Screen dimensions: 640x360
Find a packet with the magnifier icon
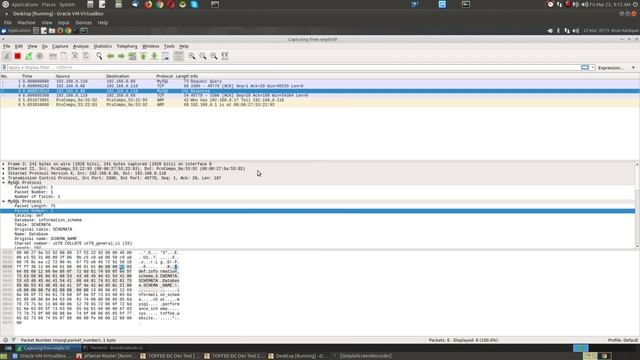point(99,56)
